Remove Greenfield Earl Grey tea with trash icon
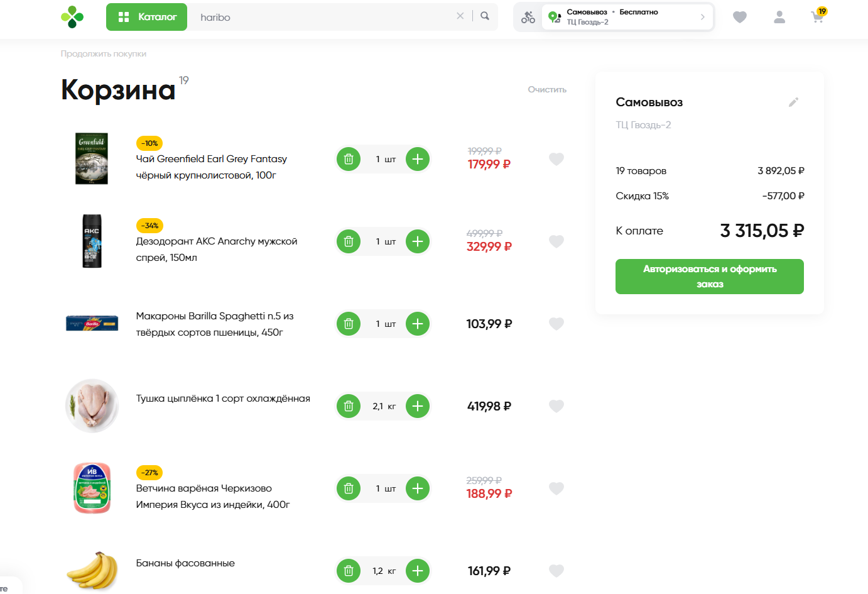Image resolution: width=868 pixels, height=594 pixels. (x=349, y=159)
